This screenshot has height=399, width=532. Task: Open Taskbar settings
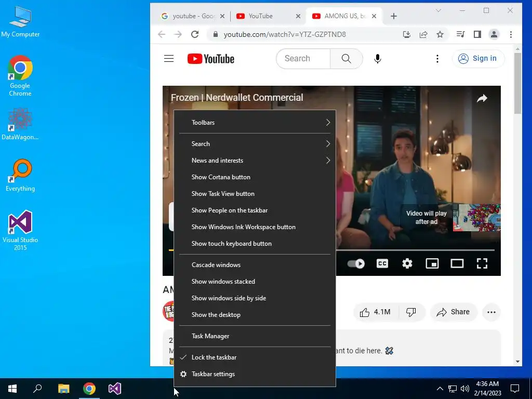click(x=255, y=374)
